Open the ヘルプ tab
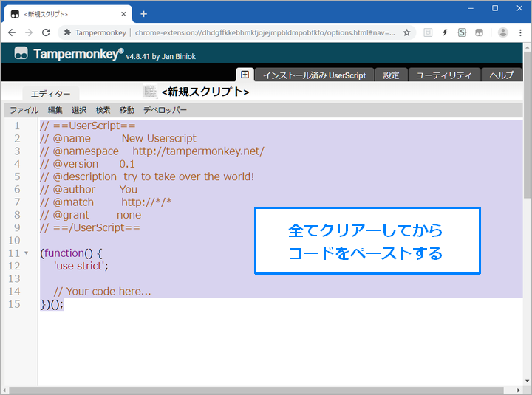Screen dimensions: 532x395 [x=502, y=75]
